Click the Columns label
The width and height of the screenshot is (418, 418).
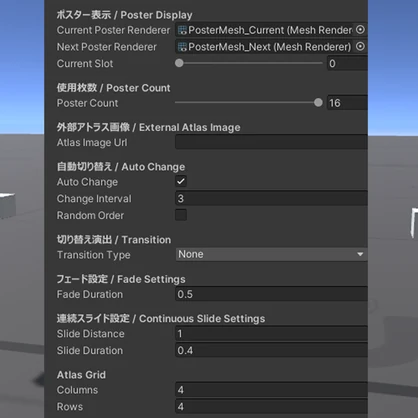(77, 390)
